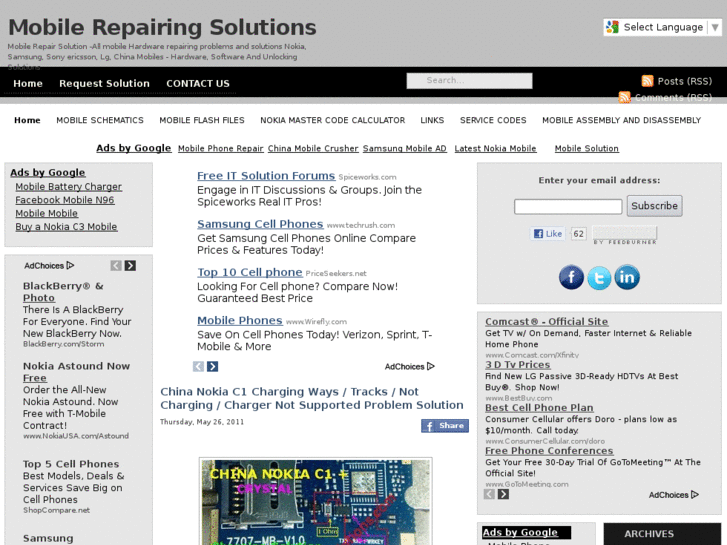Go to previous ads in left AdChoices panel
727x545 pixels.
pyautogui.click(x=116, y=265)
